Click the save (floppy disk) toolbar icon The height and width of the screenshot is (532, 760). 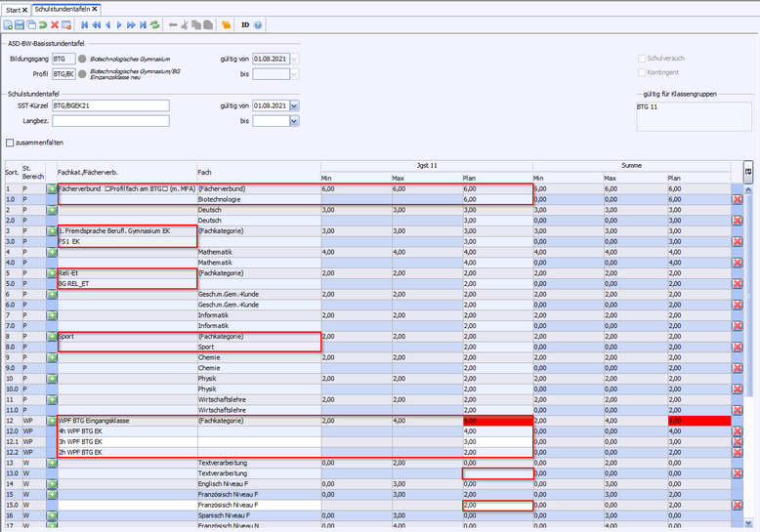[20, 24]
